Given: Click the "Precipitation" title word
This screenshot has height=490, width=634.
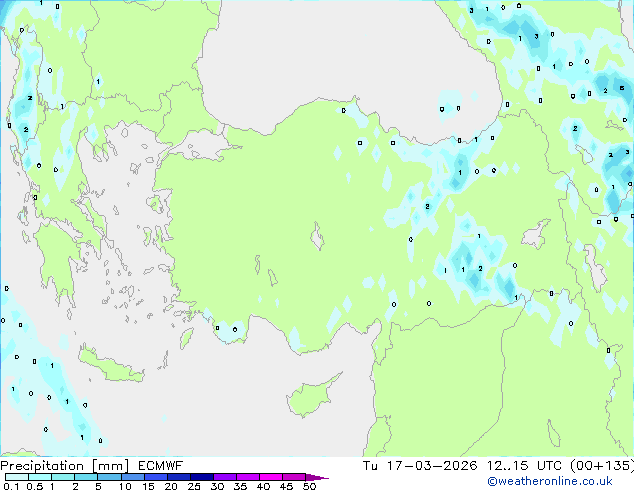Looking at the screenshot, I should (42, 466).
